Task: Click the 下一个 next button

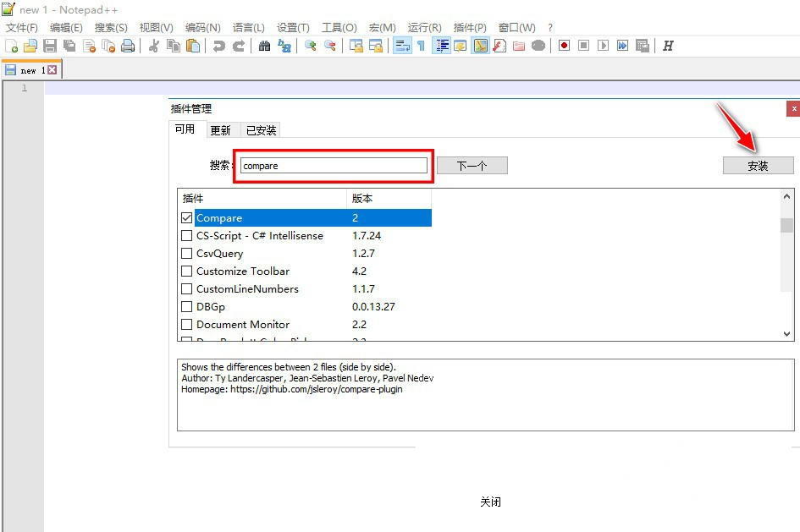Action: click(472, 166)
